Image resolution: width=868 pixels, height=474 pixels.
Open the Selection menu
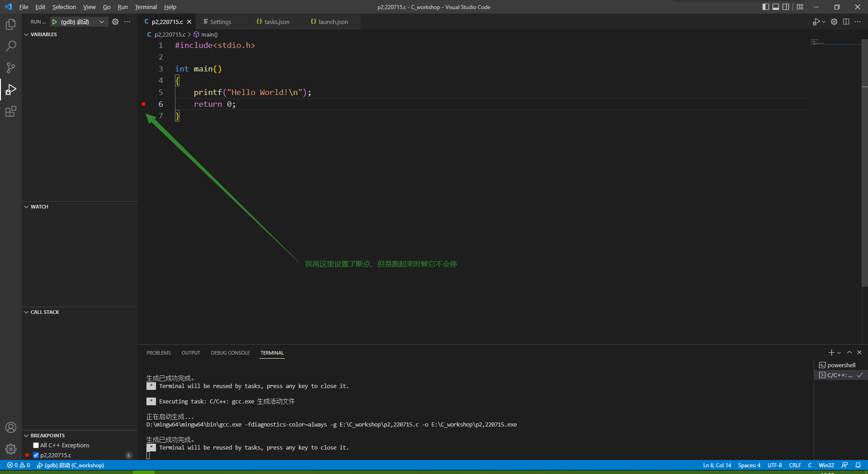click(x=64, y=7)
